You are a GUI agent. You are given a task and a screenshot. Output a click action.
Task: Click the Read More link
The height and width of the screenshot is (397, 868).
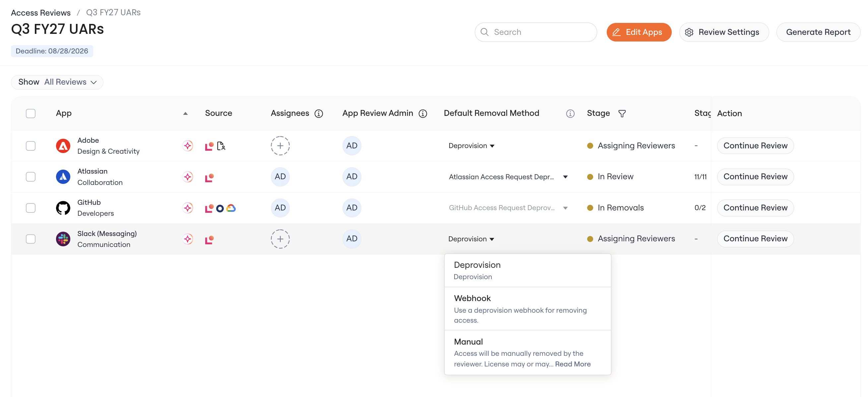pyautogui.click(x=573, y=364)
